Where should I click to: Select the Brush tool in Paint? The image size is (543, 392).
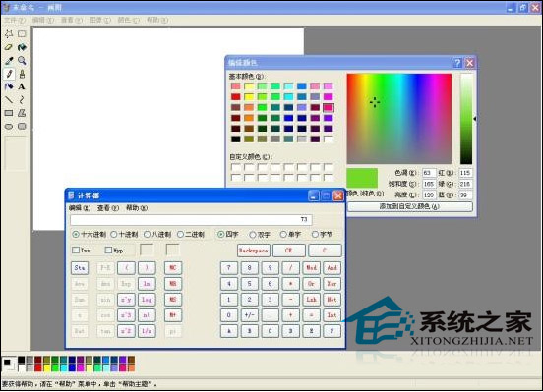pos(22,74)
